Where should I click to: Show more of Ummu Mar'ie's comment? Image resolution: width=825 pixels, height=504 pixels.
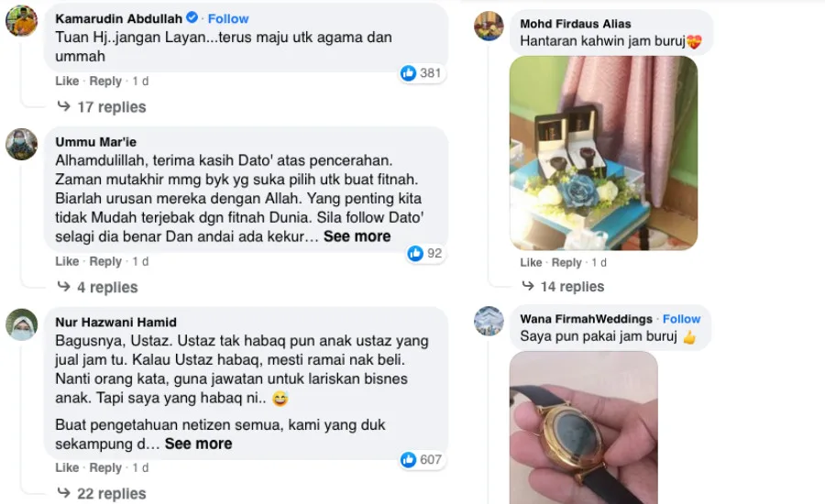click(357, 236)
